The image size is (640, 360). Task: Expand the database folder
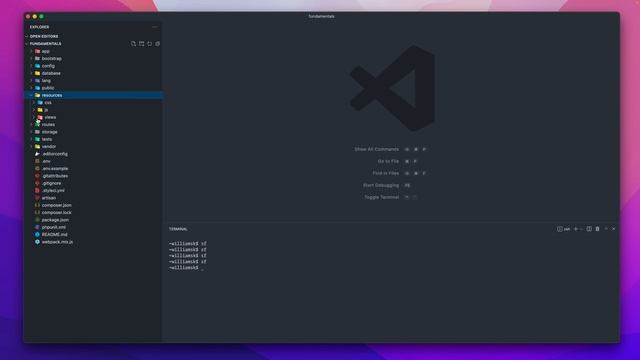click(x=94, y=73)
